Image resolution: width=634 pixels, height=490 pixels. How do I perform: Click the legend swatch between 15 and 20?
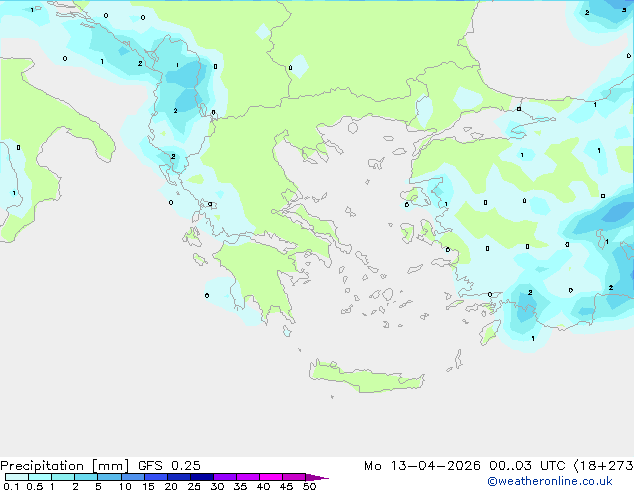155,477
